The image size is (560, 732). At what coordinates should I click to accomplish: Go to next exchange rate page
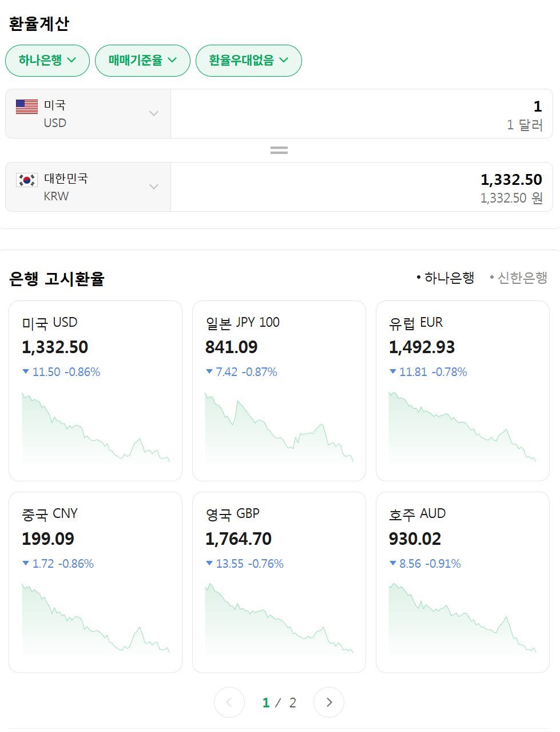coord(329,702)
